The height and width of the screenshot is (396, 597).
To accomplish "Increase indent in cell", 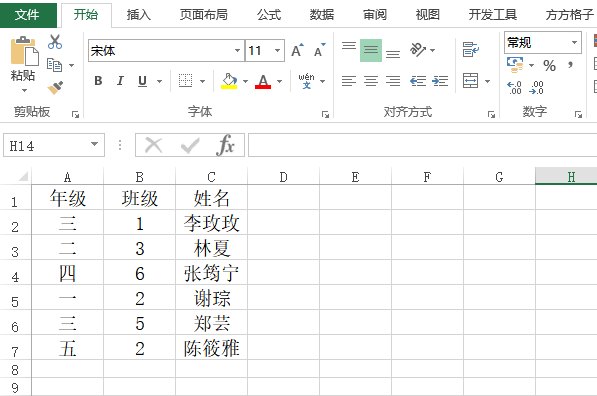I will pos(440,81).
